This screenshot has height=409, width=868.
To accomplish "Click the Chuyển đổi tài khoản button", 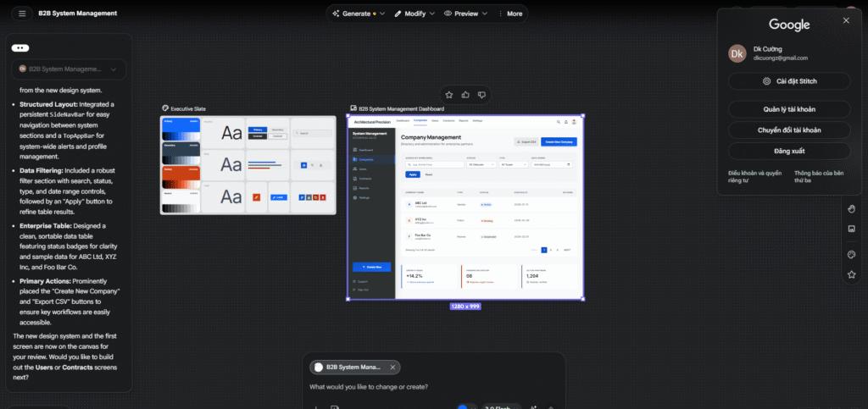I will pos(789,130).
